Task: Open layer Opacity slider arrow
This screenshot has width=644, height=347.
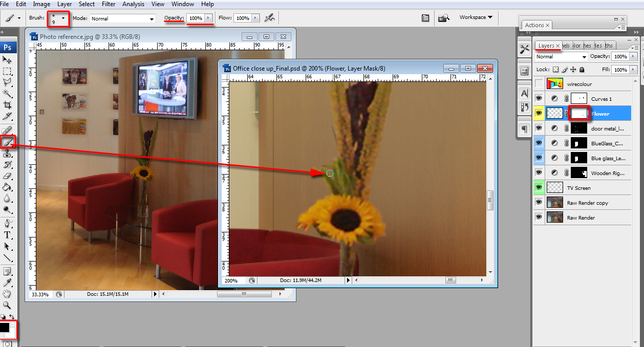Action: tap(632, 57)
